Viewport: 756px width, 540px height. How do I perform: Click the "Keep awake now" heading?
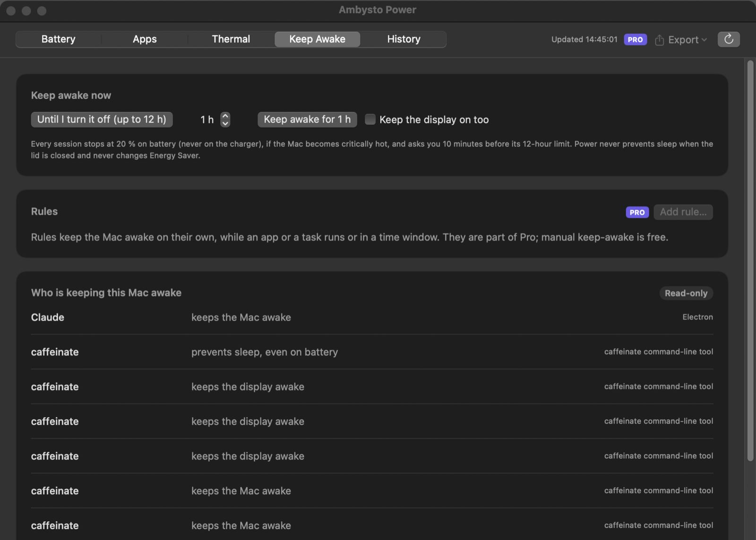(71, 95)
